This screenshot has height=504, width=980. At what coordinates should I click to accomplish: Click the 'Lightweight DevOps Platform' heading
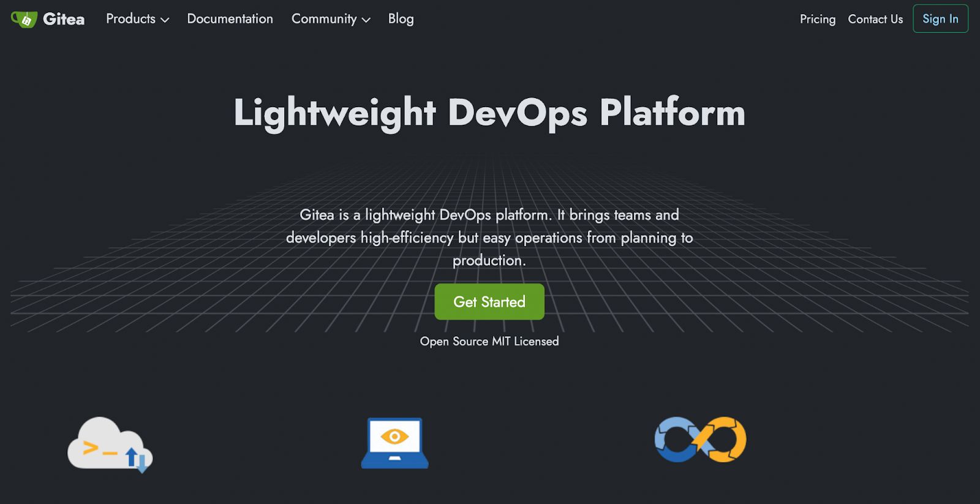489,113
